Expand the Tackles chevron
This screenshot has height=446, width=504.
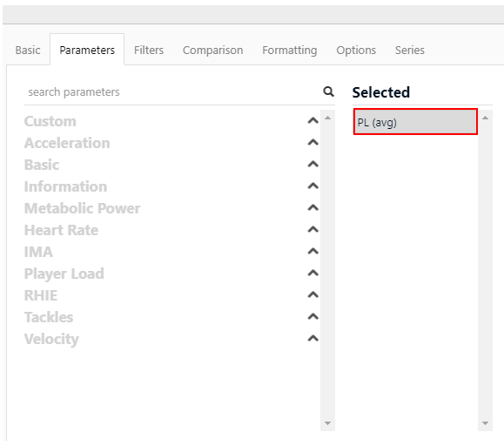(x=312, y=317)
